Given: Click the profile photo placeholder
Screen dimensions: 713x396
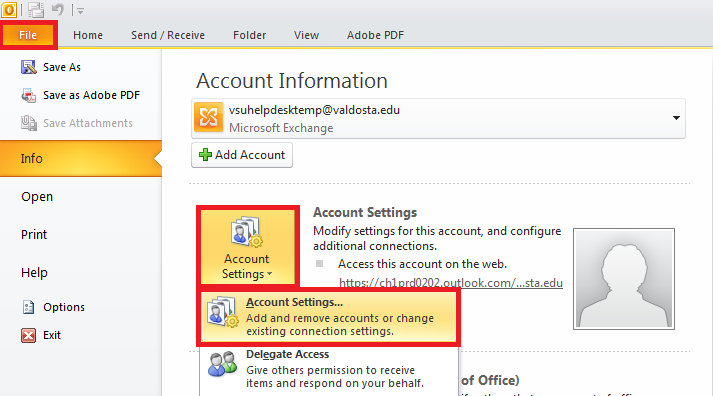Looking at the screenshot, I should (624, 279).
